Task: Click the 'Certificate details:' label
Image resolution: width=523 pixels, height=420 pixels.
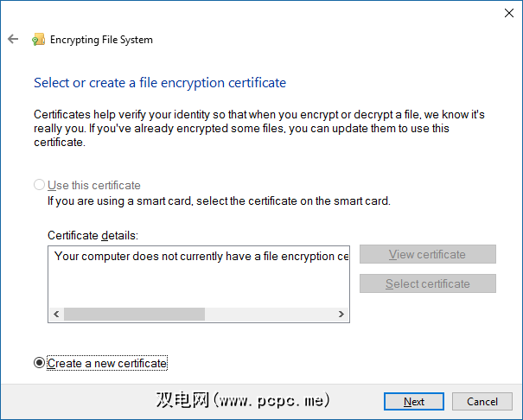Action: (x=92, y=235)
